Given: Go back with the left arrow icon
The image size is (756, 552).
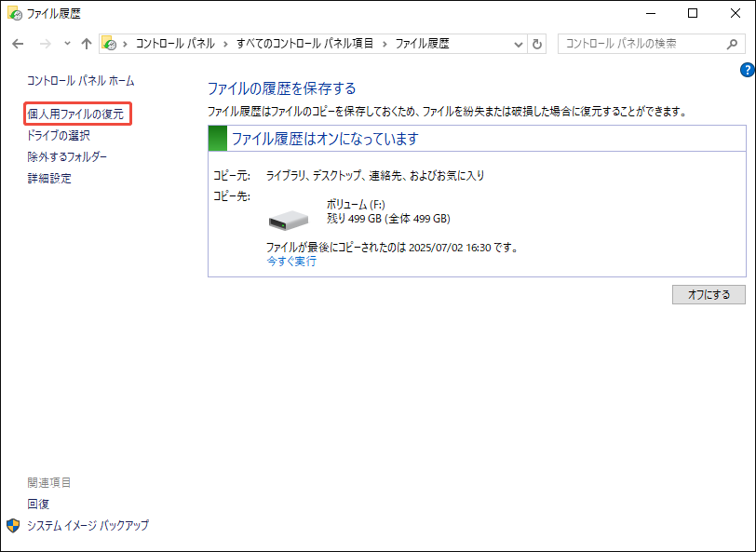Looking at the screenshot, I should pyautogui.click(x=18, y=44).
